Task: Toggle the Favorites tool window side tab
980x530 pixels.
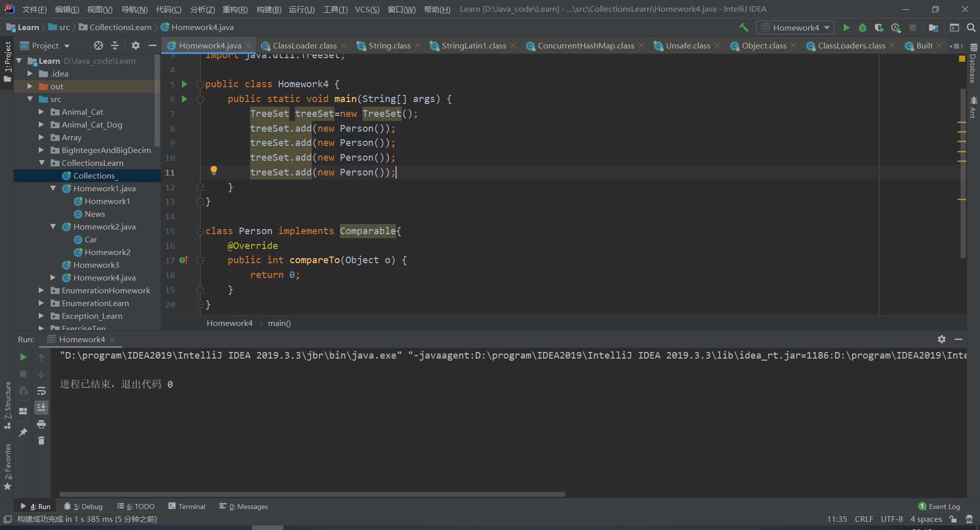Action: [x=7, y=467]
